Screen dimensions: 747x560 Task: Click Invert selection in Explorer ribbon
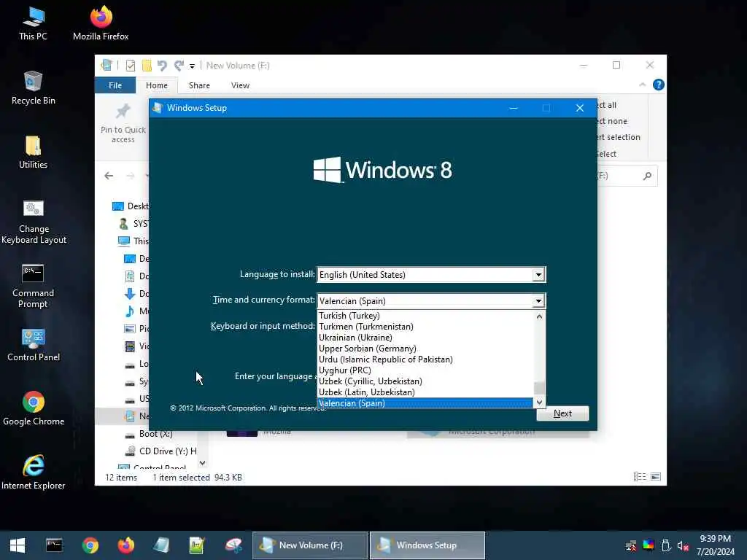[x=619, y=137]
